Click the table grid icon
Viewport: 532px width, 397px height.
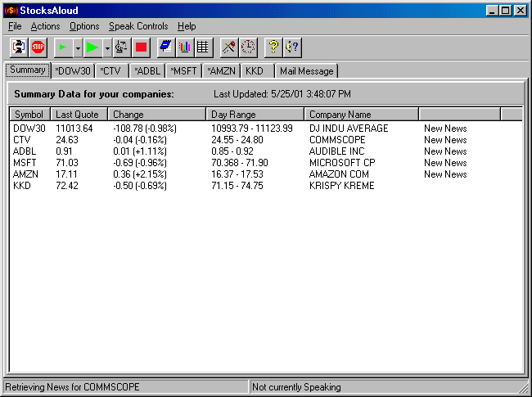click(x=203, y=47)
